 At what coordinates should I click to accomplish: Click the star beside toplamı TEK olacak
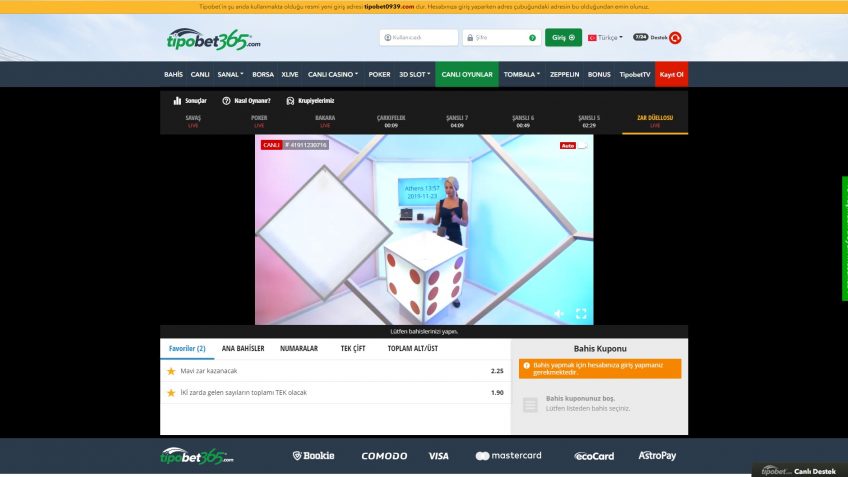pyautogui.click(x=171, y=393)
